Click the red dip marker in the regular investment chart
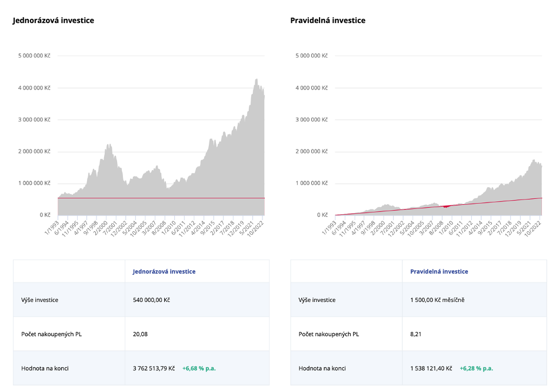The image size is (556, 392). (x=445, y=207)
